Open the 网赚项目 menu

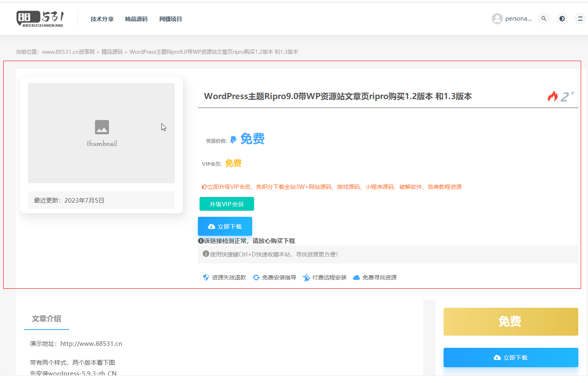[170, 19]
